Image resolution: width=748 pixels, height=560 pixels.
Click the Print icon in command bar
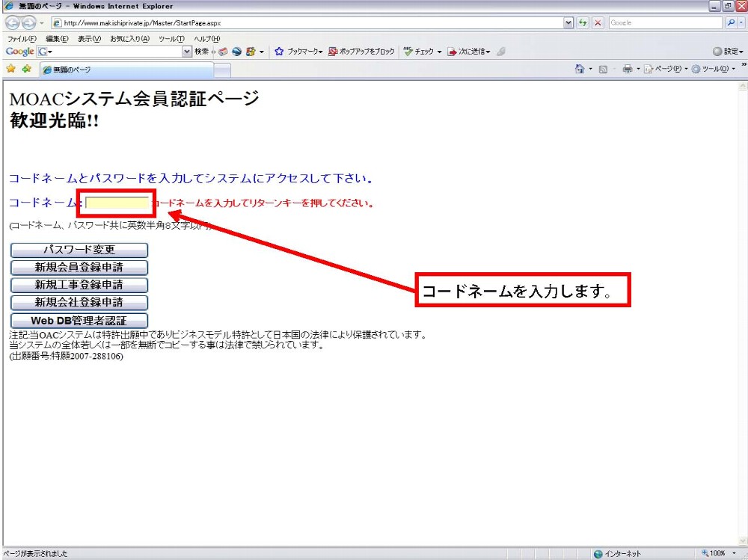coord(627,70)
